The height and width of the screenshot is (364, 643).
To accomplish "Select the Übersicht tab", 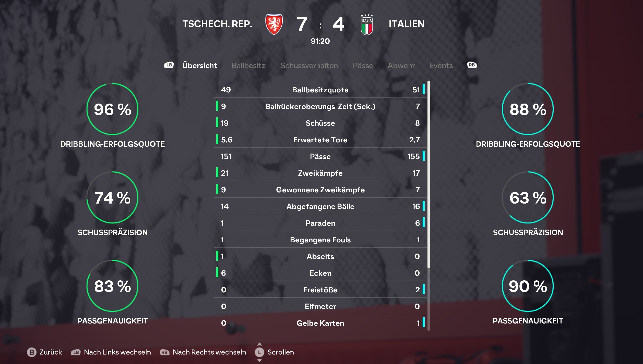I will pos(200,66).
